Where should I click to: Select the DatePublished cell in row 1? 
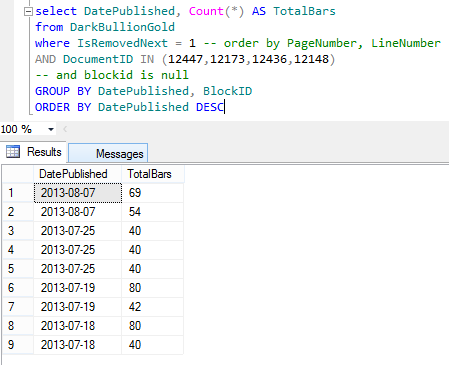coord(78,193)
